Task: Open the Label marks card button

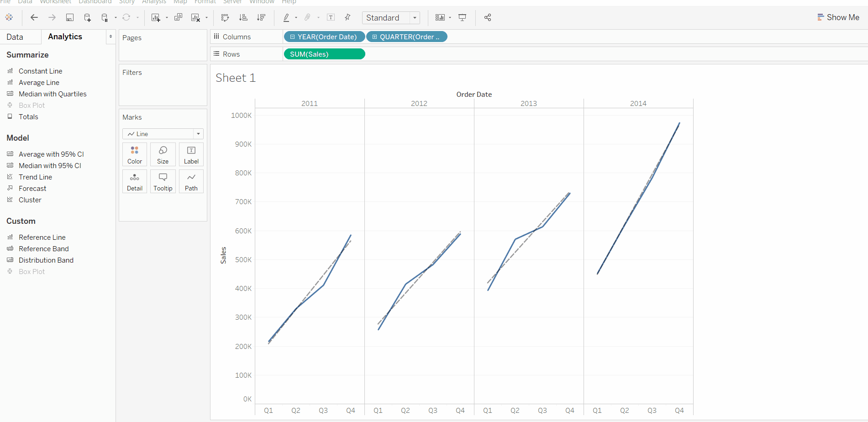Action: tap(191, 154)
